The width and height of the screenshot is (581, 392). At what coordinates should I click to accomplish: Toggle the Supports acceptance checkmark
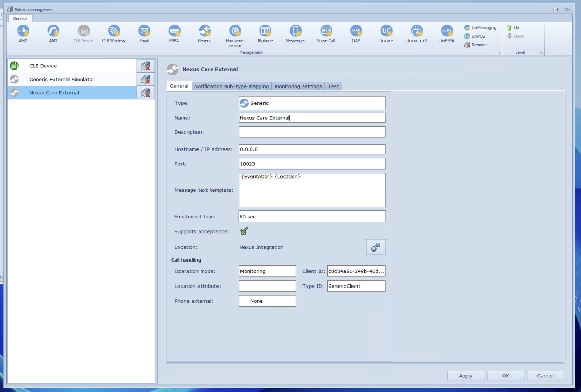tap(244, 231)
